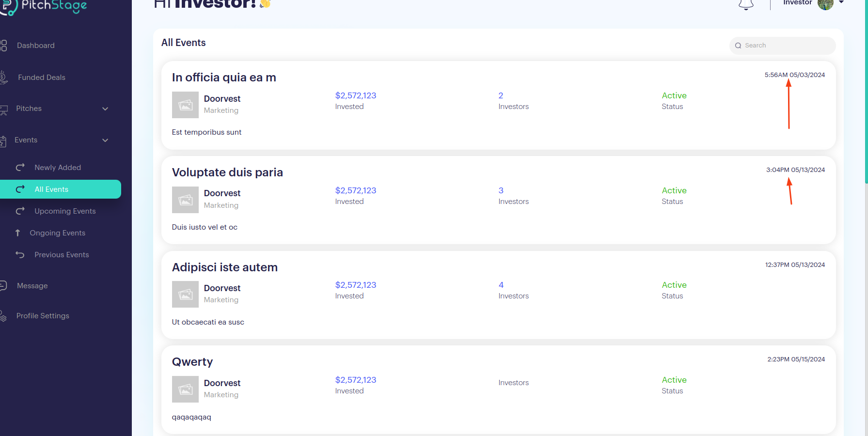Open event titled Qwerty
This screenshot has height=436, width=868.
(x=192, y=362)
